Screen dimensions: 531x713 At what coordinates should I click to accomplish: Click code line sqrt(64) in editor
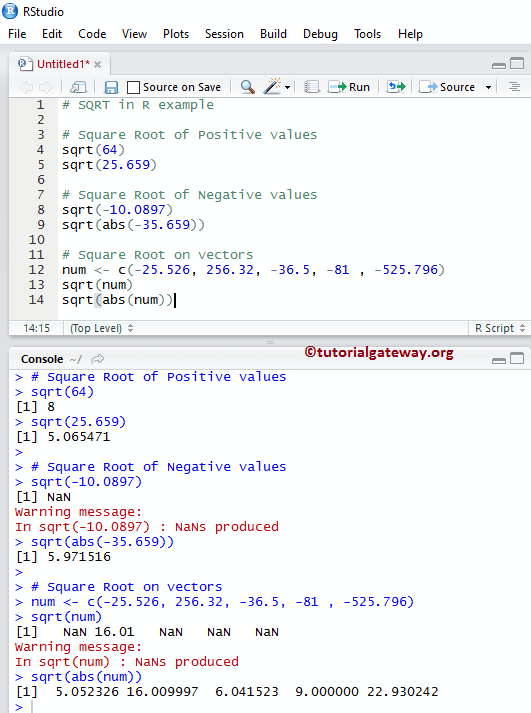coord(93,150)
